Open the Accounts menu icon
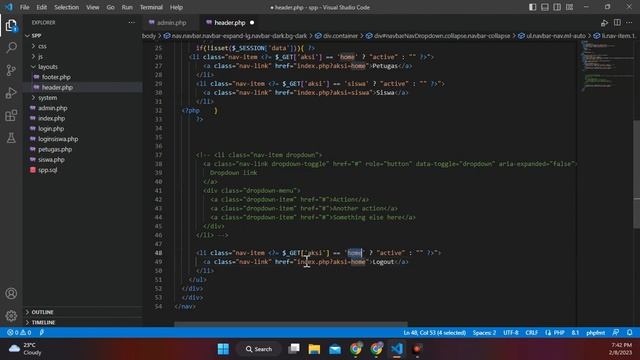Image resolution: width=640 pixels, height=360 pixels. [11, 293]
